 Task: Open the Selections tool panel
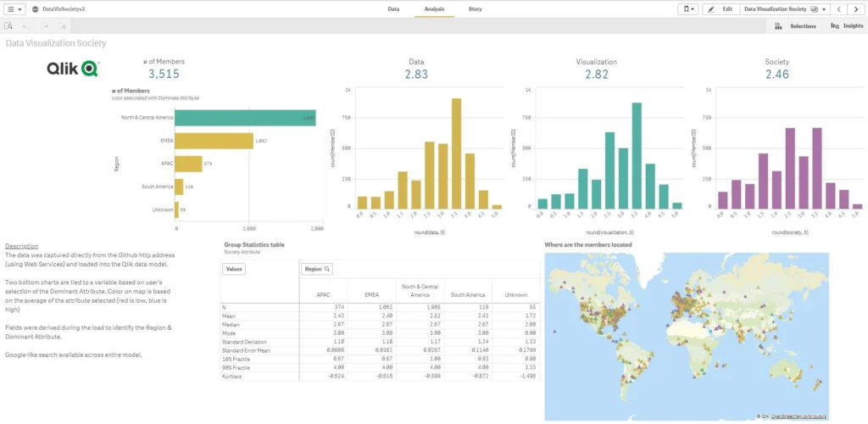tap(797, 26)
